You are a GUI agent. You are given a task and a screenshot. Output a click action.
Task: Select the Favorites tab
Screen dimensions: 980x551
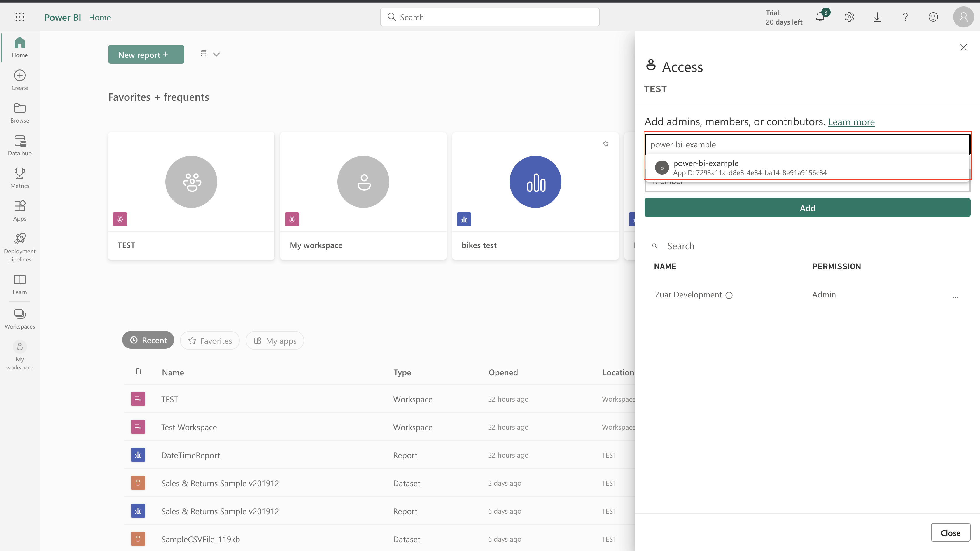210,340
